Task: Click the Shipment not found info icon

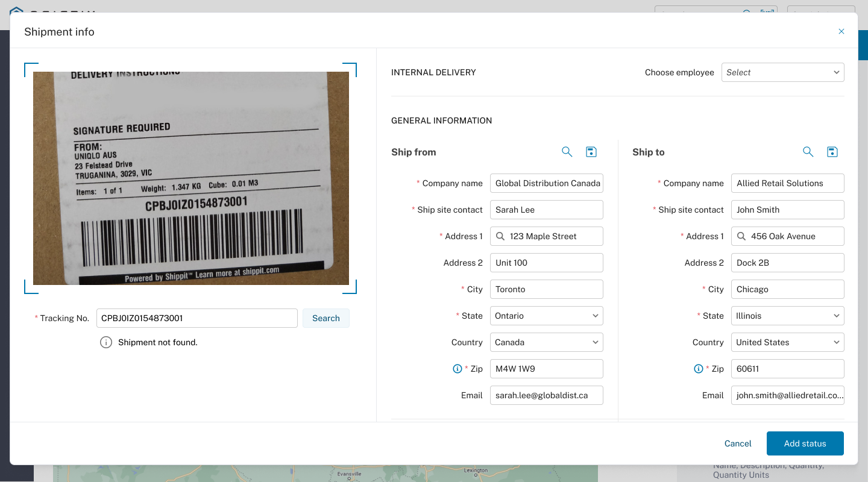Action: pos(106,342)
